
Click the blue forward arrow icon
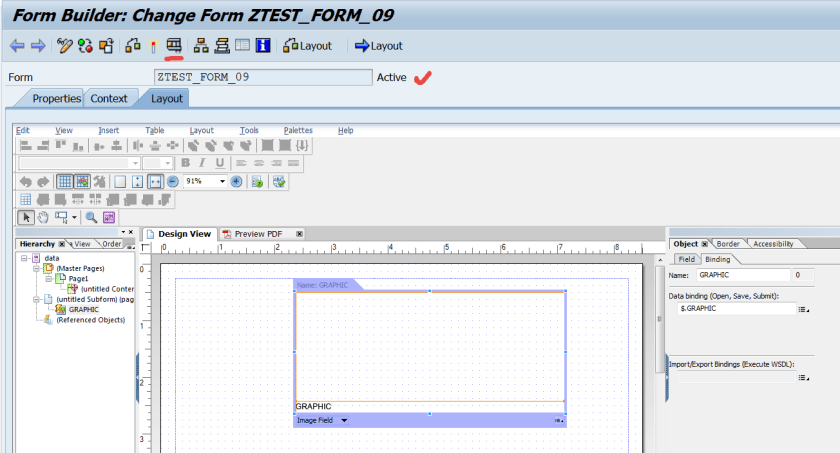pos(38,46)
